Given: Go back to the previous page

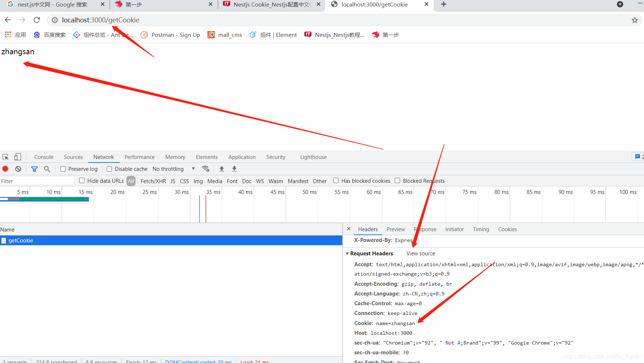Looking at the screenshot, I should point(8,20).
